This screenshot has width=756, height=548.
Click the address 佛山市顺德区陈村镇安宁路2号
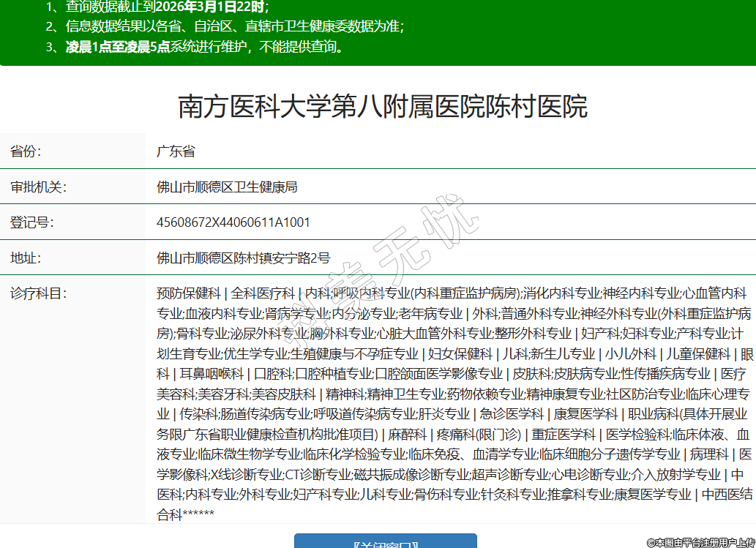coord(243,258)
